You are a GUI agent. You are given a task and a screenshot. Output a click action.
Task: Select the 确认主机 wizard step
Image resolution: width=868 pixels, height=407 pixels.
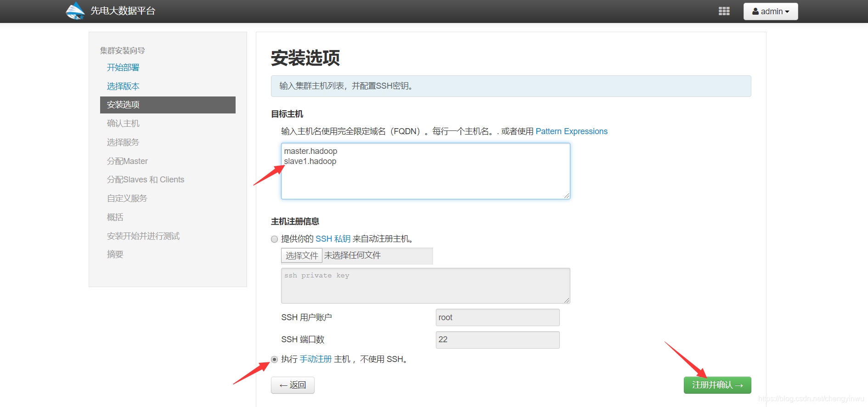123,124
